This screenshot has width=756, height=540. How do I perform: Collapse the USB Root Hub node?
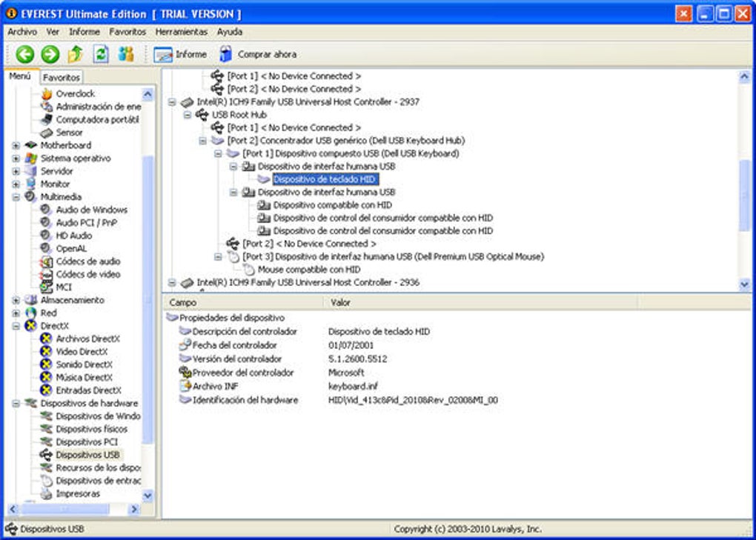(x=188, y=115)
